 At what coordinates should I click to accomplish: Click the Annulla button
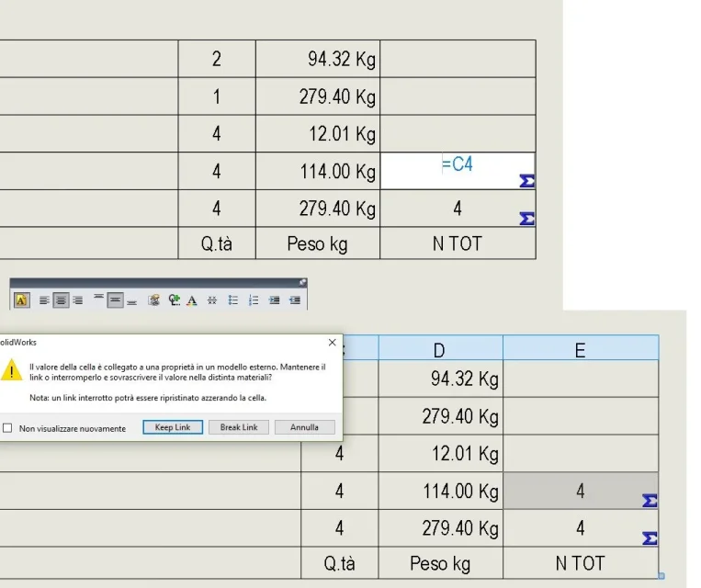pos(304,427)
